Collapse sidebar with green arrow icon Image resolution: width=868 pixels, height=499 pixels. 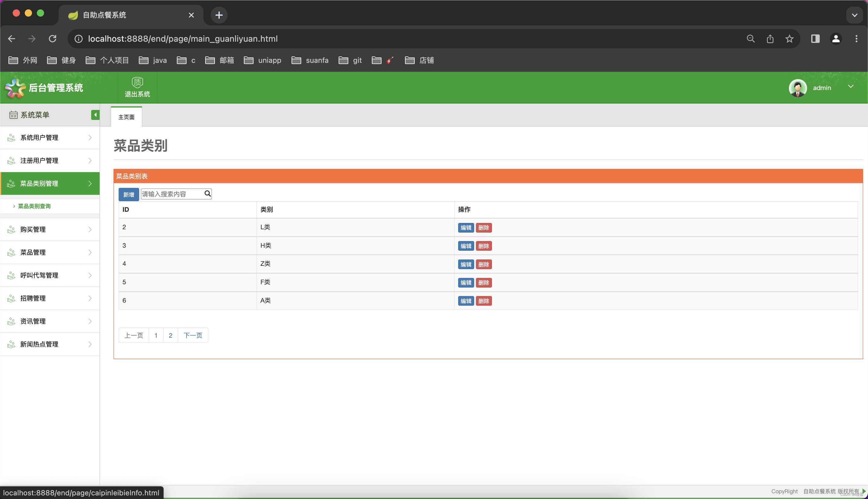(x=95, y=115)
